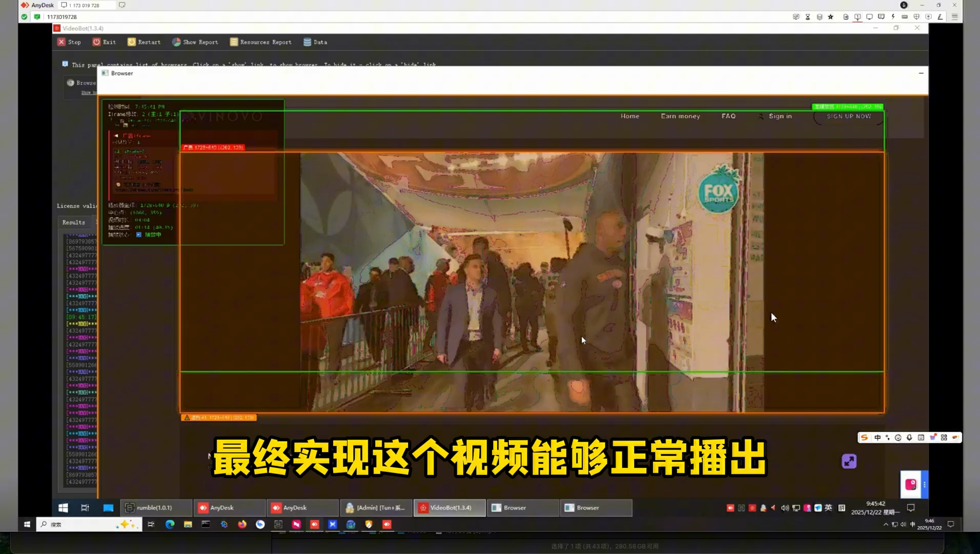Click the Fox Sports video player
The width and height of the screenshot is (980, 554).
[x=532, y=282]
